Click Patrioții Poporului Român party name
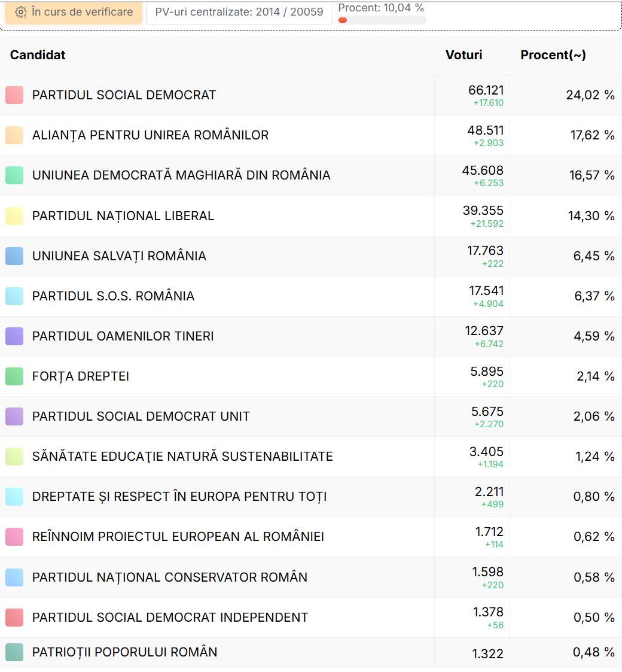This screenshot has width=622, height=672. click(124, 652)
